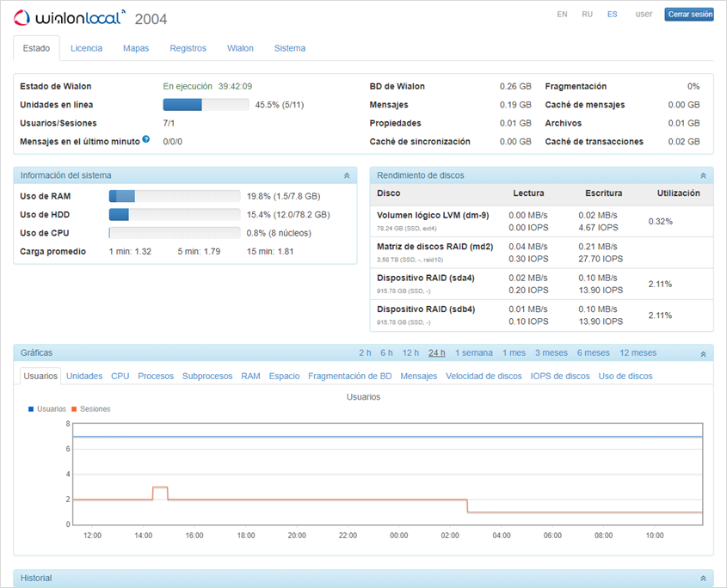Open the Procesos graph tab
Viewport: 727px width, 588px height.
(x=156, y=377)
